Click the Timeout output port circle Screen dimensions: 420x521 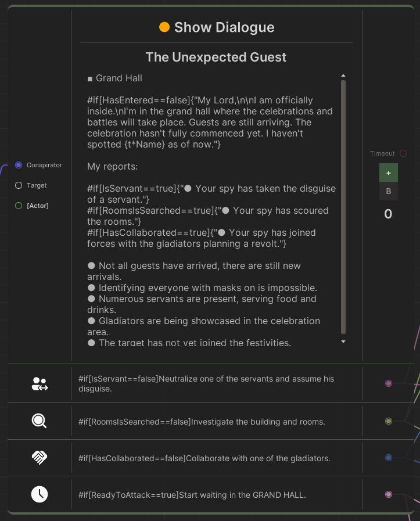tap(403, 153)
